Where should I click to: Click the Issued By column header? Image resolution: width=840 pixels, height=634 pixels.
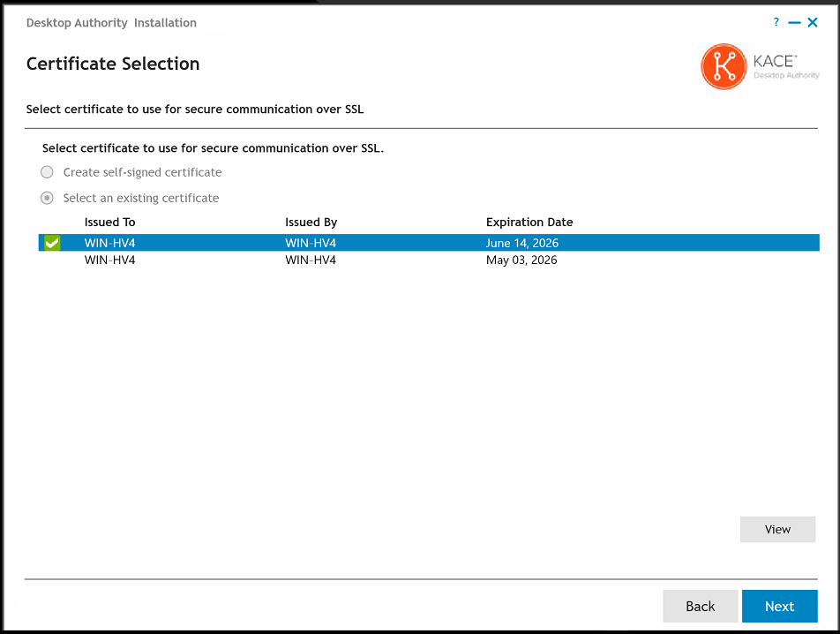[x=311, y=223]
